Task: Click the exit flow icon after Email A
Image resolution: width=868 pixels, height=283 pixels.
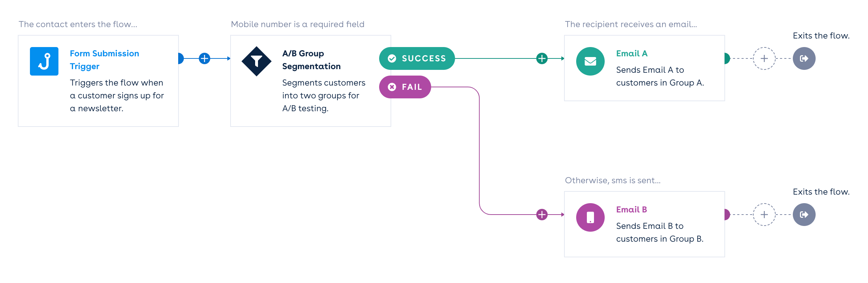Action: click(804, 58)
